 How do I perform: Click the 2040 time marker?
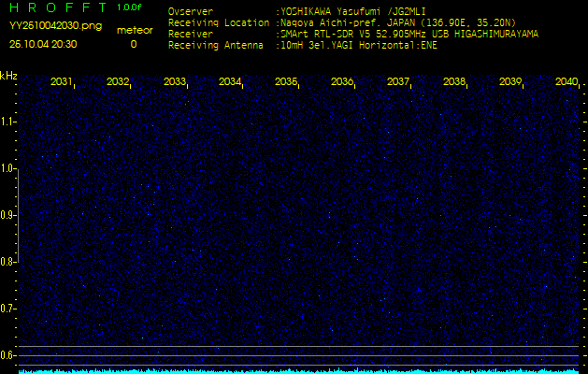tap(566, 82)
